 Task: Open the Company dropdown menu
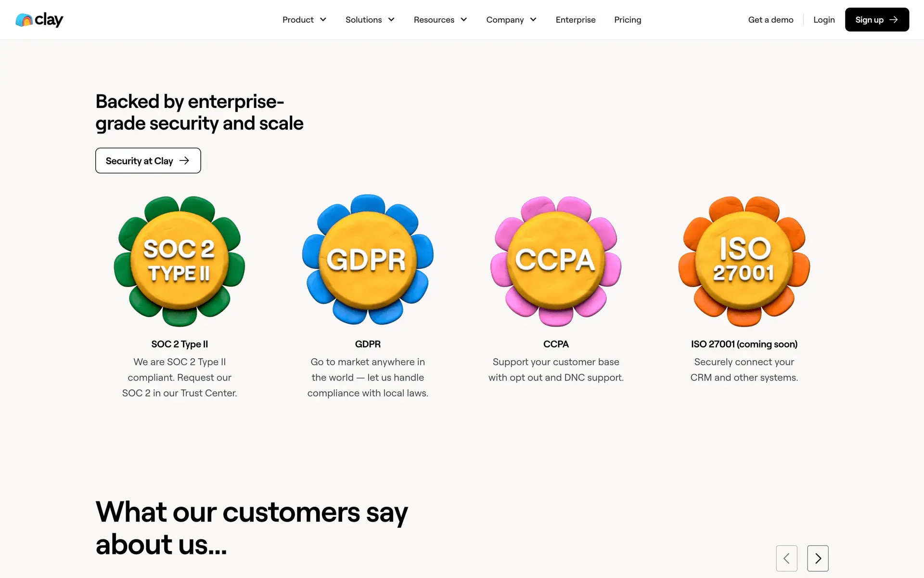[x=511, y=20]
